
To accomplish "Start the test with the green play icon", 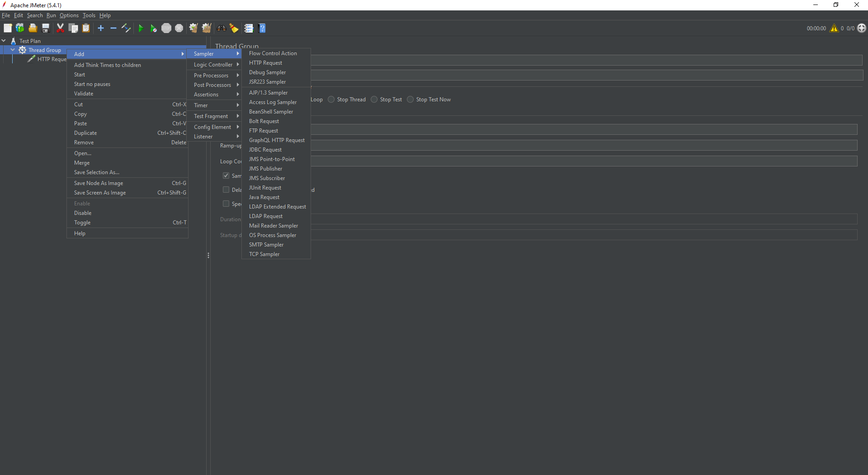I will 141,28.
